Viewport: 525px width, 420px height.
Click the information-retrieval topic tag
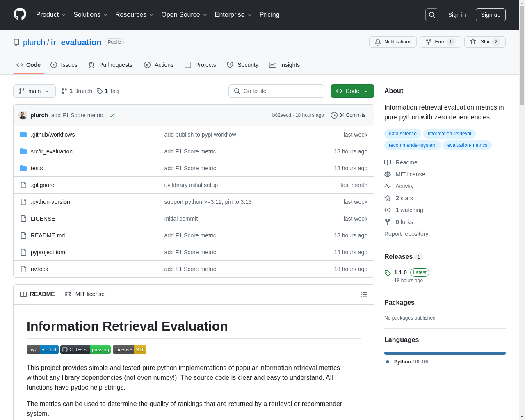pos(450,134)
